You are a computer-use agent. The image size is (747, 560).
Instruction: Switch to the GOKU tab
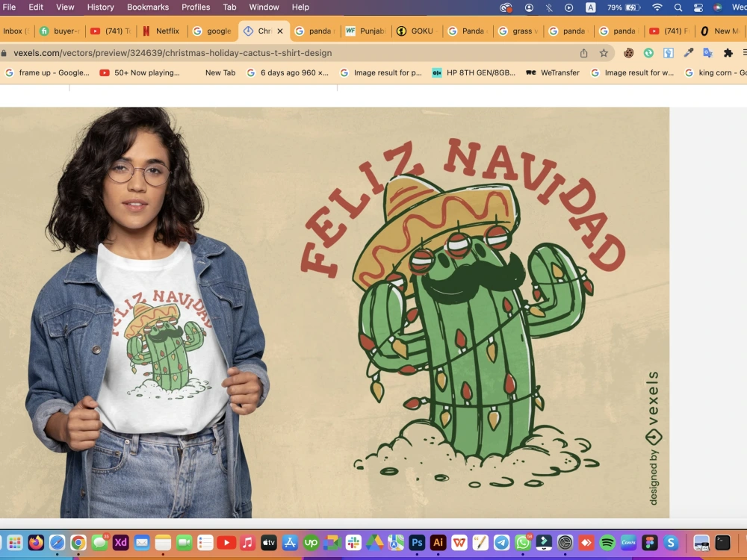(x=417, y=31)
